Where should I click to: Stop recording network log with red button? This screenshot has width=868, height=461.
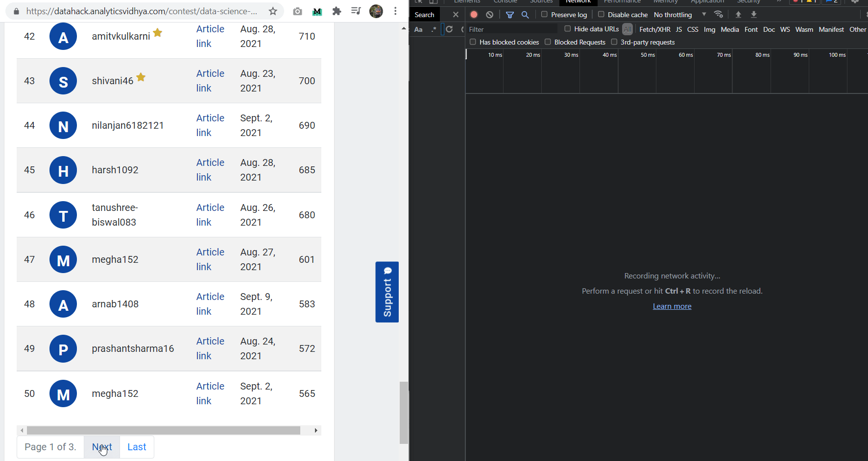(x=474, y=15)
